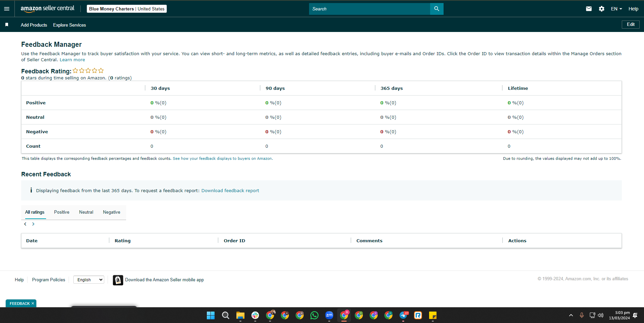Click the network display icon in tray
Image resolution: width=644 pixels, height=323 pixels.
click(592, 315)
